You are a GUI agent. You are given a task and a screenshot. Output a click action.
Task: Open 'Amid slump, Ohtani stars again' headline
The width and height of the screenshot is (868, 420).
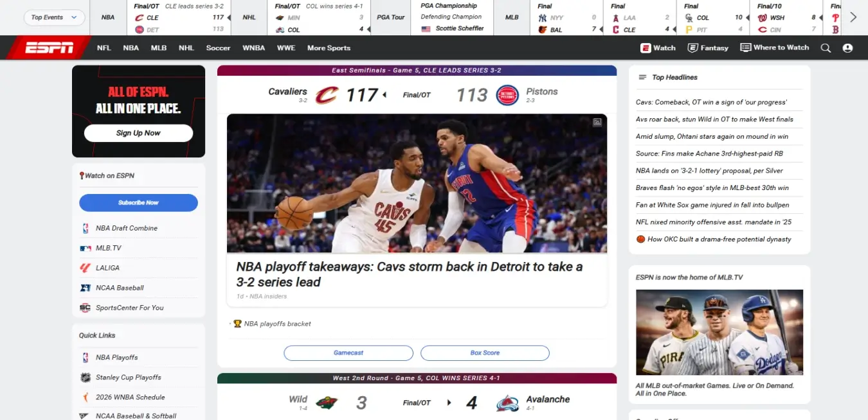(x=712, y=136)
